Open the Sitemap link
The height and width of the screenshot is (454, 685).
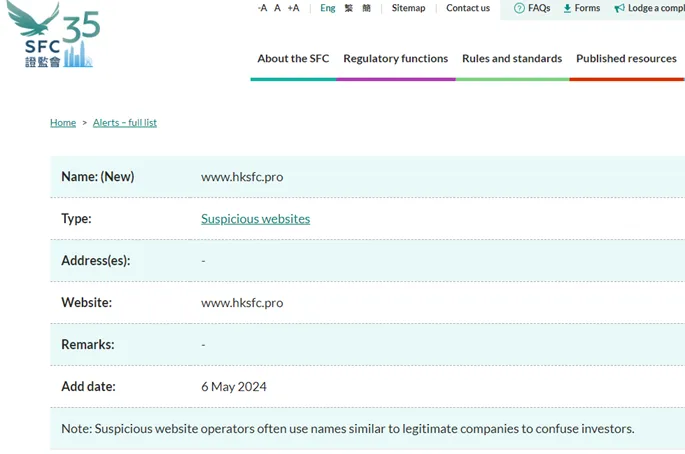point(408,8)
